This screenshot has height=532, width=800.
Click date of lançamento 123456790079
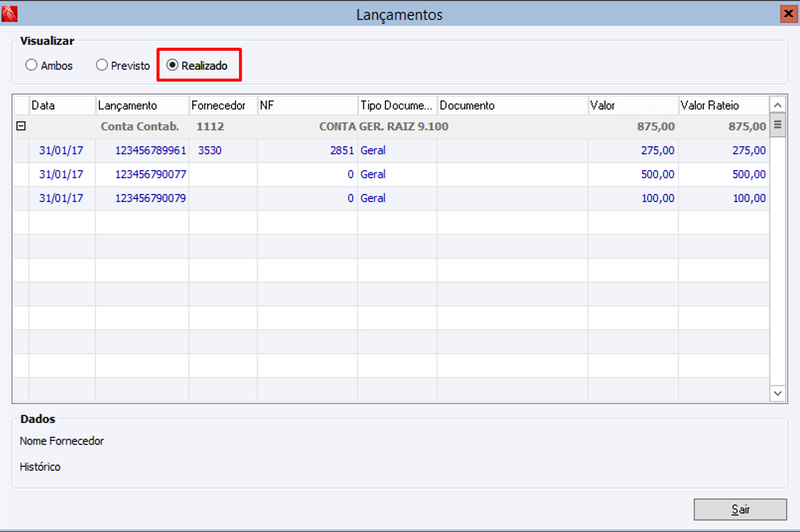pyautogui.click(x=61, y=198)
